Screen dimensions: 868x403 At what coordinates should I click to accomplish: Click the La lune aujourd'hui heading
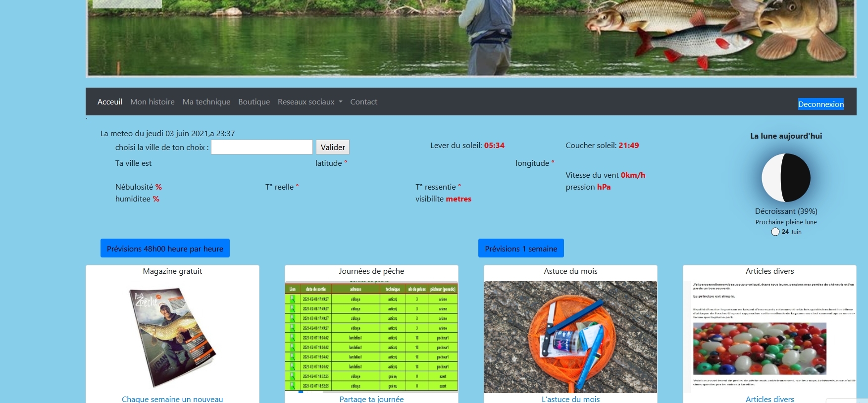coord(786,136)
